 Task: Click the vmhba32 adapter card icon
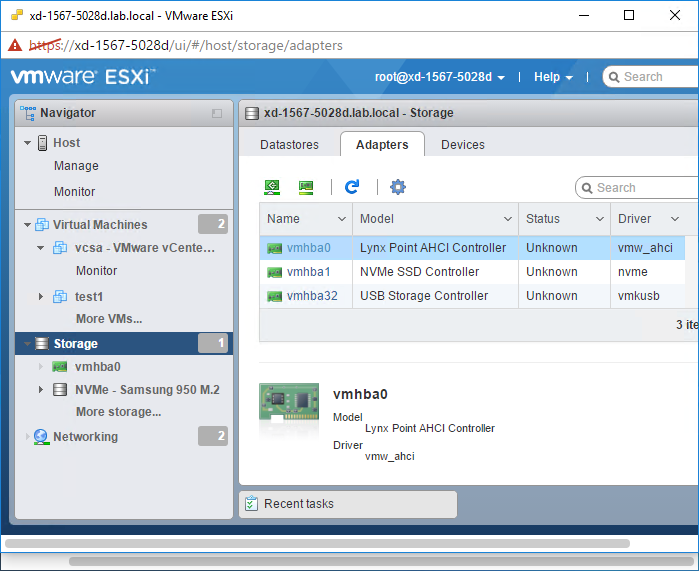(x=274, y=296)
